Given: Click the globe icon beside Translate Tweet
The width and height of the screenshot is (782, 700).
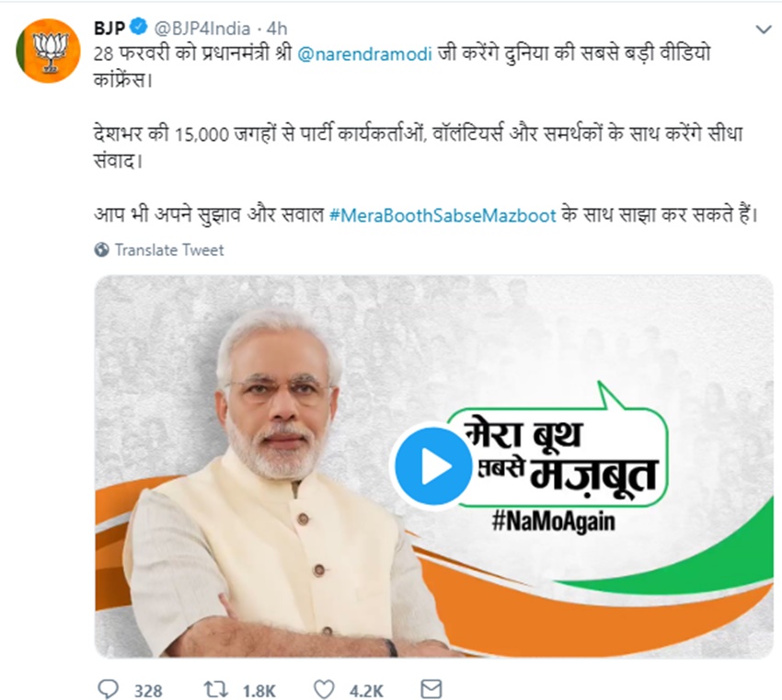Looking at the screenshot, I should [x=102, y=249].
